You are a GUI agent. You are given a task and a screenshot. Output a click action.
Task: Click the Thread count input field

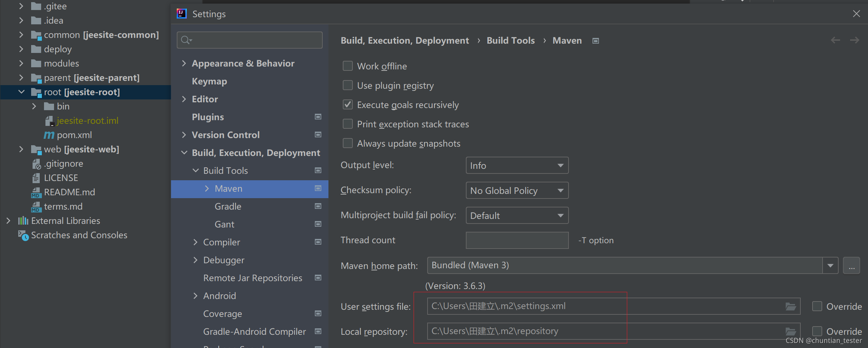click(x=517, y=240)
